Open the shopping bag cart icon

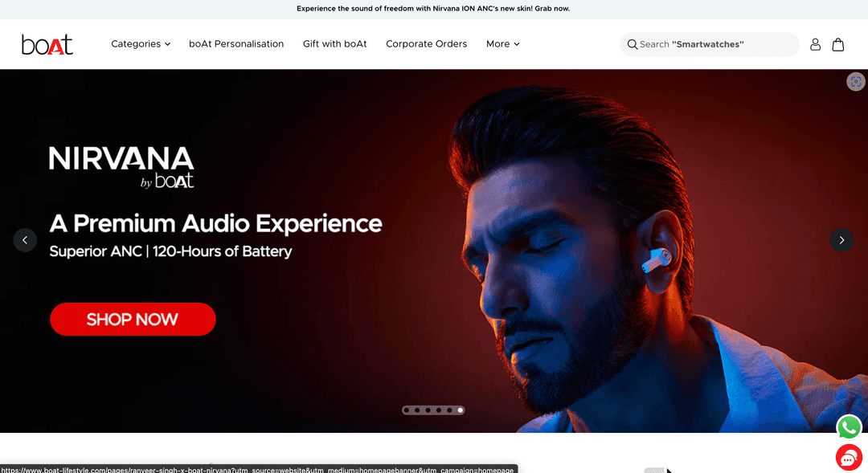click(x=838, y=44)
